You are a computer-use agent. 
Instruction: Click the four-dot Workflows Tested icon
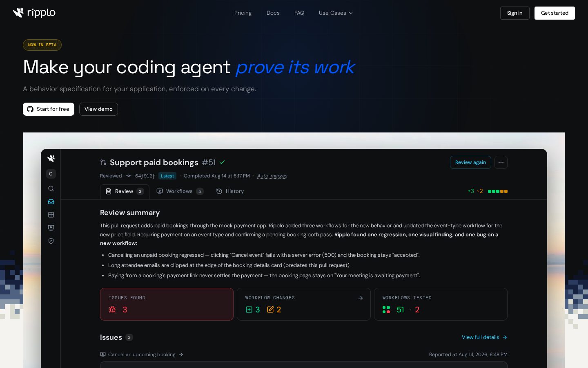[x=386, y=310]
